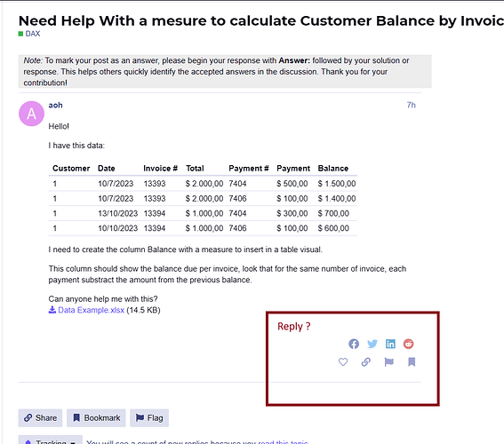504x444 pixels.
Task: Click 'Can anyone help me with this?' text
Action: point(103,299)
